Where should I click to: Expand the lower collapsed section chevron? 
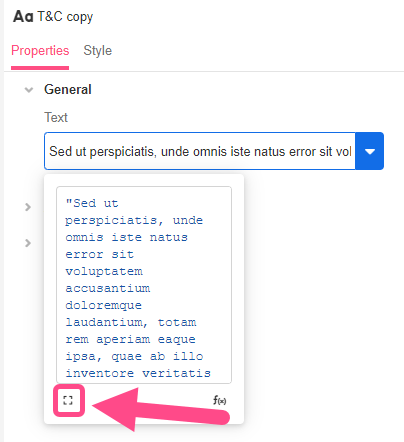coord(28,243)
